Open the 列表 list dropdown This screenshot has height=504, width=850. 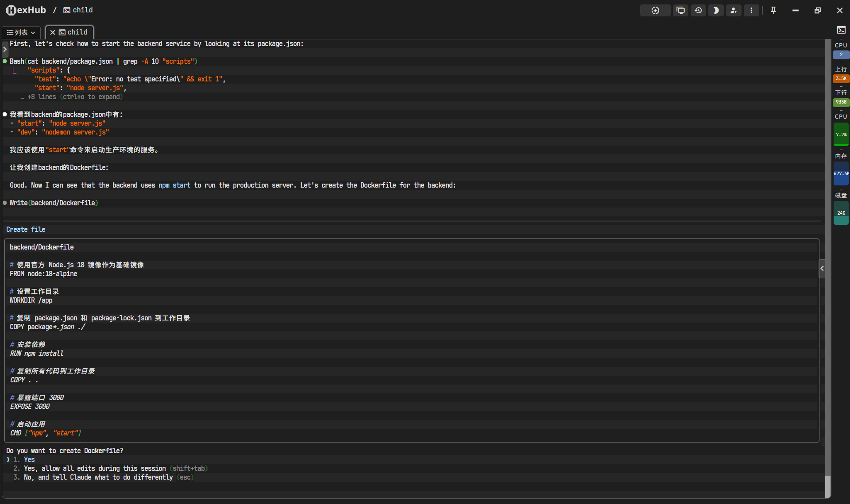tap(21, 32)
